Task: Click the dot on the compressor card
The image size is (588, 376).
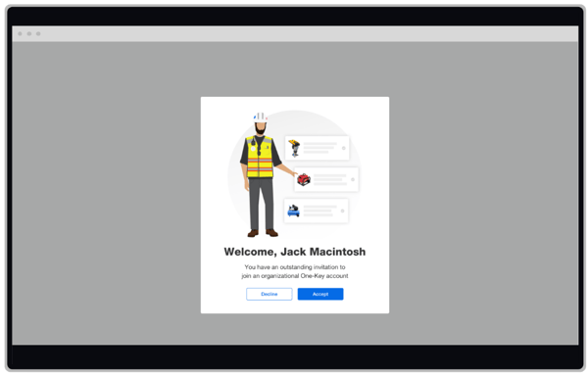Action: 342,211
